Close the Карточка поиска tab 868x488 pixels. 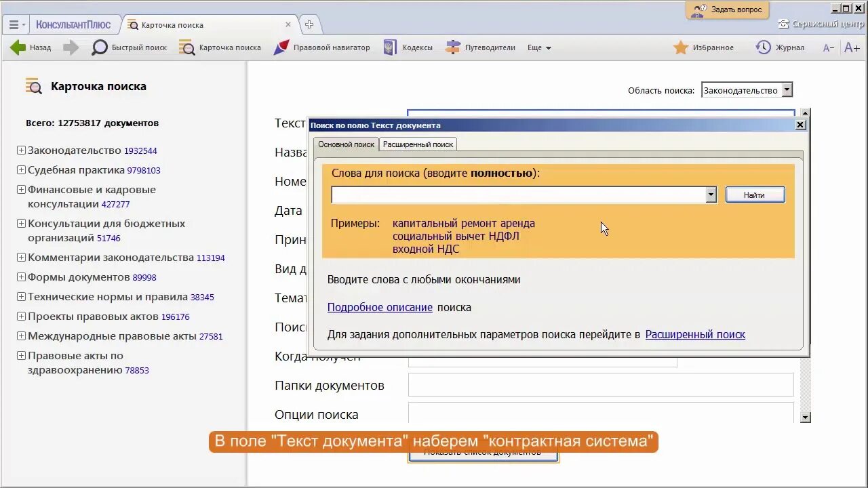[x=288, y=24]
